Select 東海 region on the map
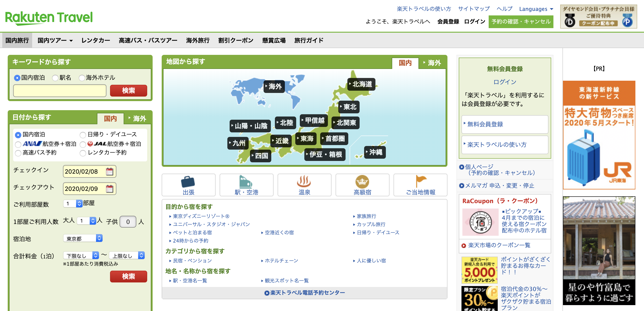 click(305, 138)
